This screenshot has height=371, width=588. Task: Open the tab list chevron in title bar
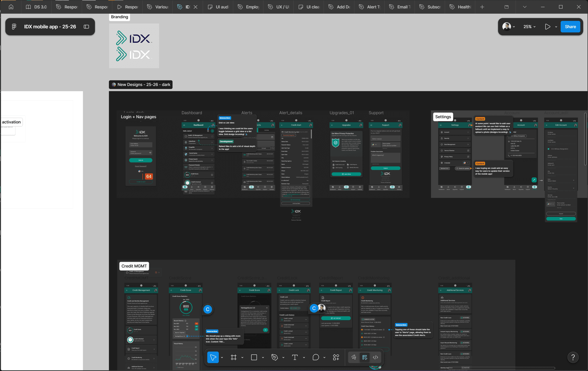pos(525,7)
